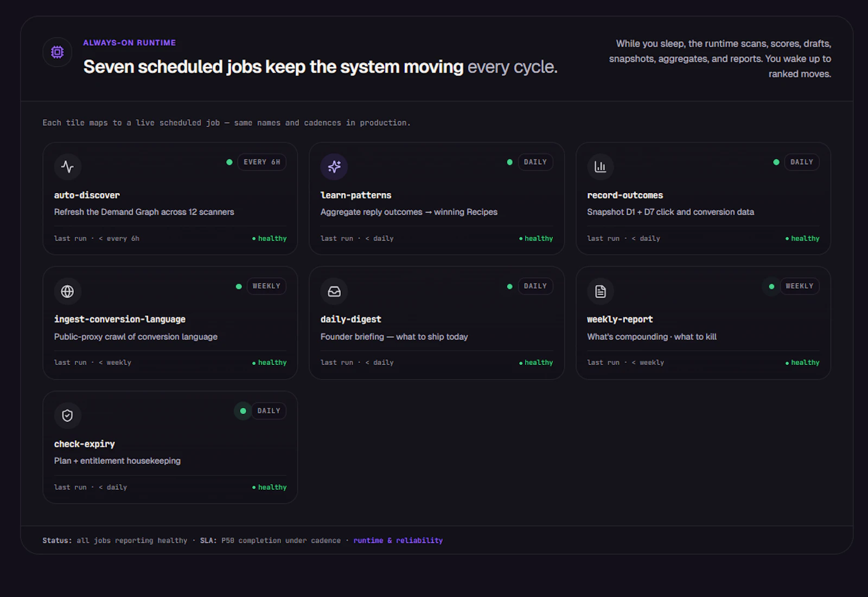Click 'last run · < daily' on learn-patterns
Screen dimensions: 868x597
[357, 239]
